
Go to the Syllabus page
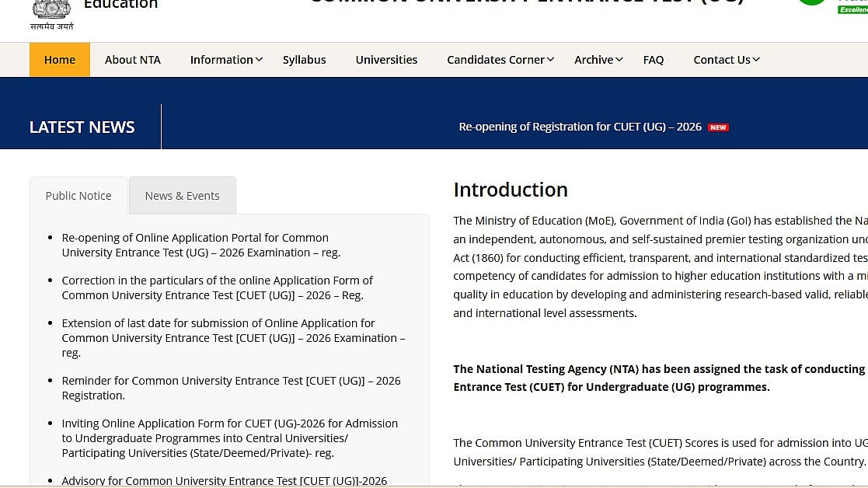coord(304,59)
